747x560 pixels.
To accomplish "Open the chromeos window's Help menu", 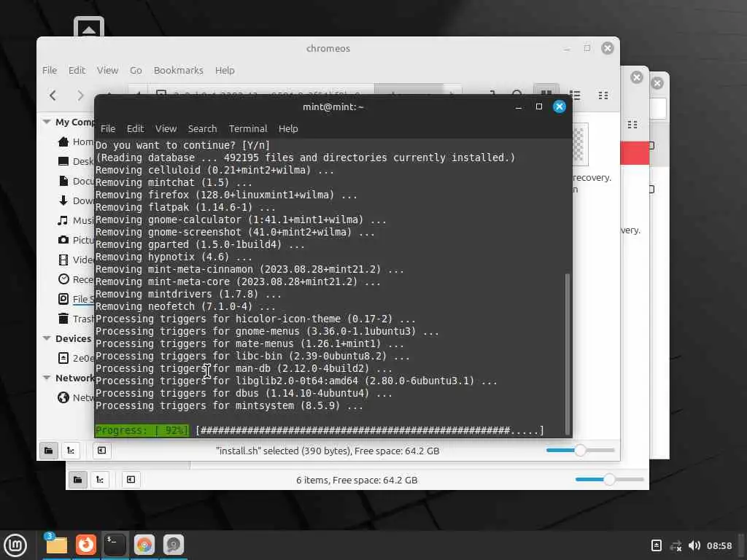I will click(x=225, y=71).
